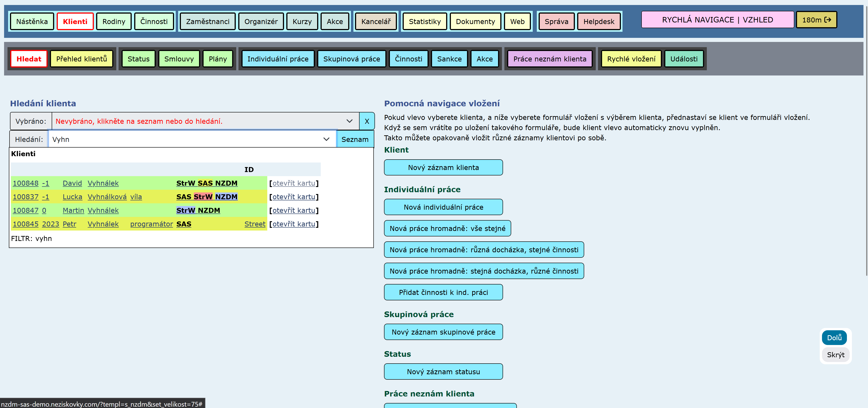Open the Zaměstnanci main menu tab
Screen dimensions: 868x408
coord(208,22)
